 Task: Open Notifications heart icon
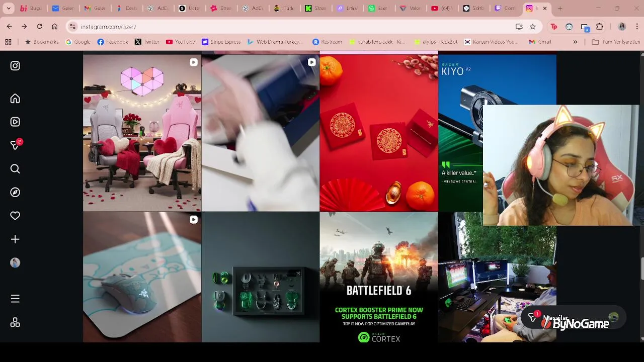(x=15, y=216)
